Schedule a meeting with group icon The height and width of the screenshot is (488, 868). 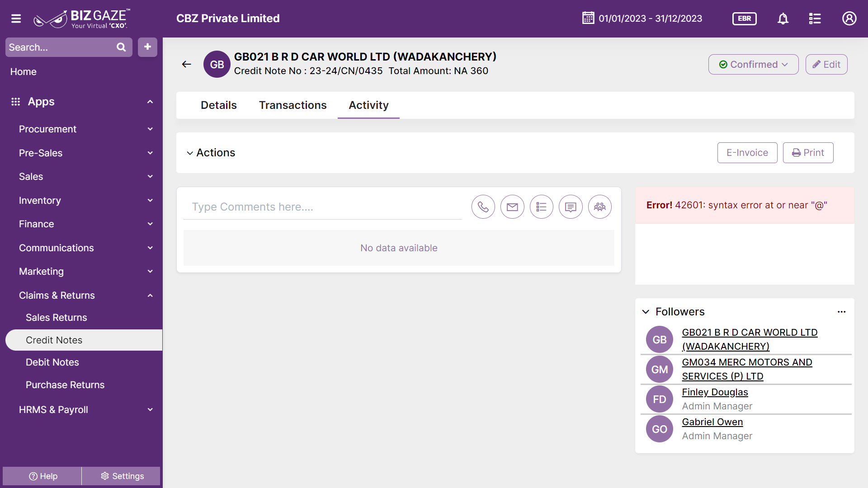click(600, 207)
